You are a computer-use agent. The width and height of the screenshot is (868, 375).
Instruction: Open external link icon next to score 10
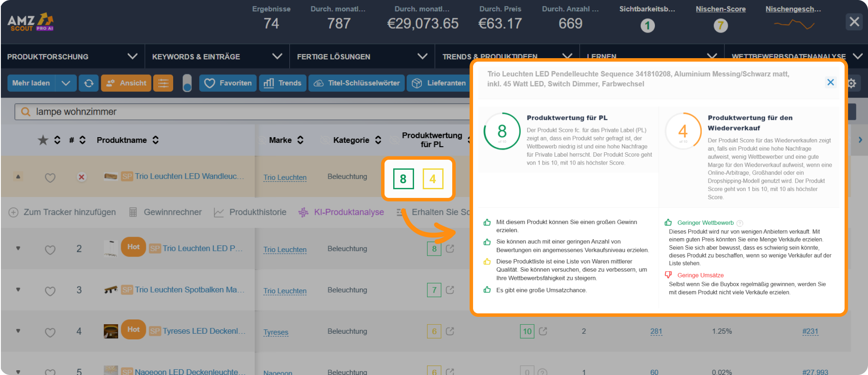[543, 331]
